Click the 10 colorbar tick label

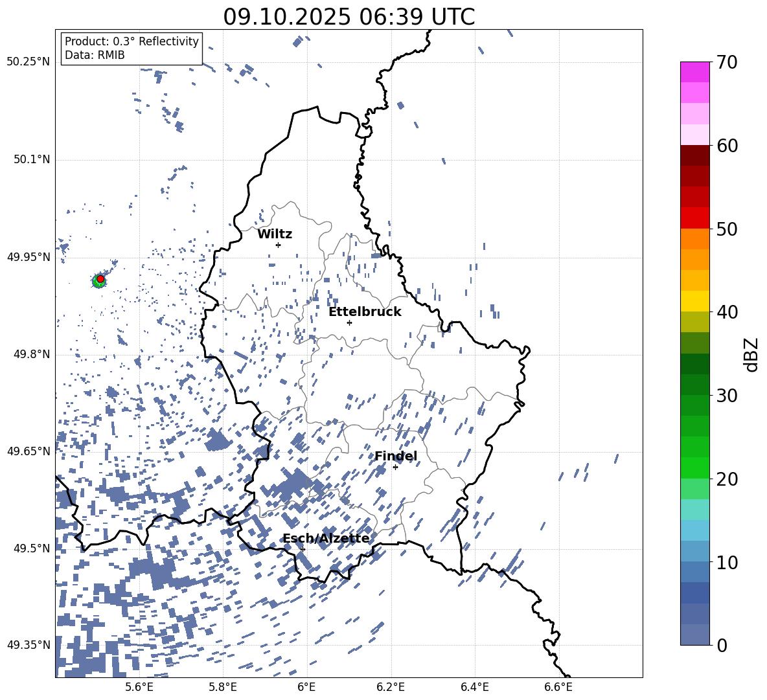[727, 562]
